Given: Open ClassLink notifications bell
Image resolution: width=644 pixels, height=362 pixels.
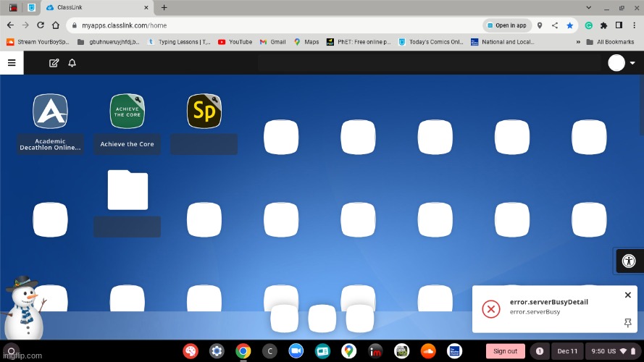Looking at the screenshot, I should coord(72,63).
